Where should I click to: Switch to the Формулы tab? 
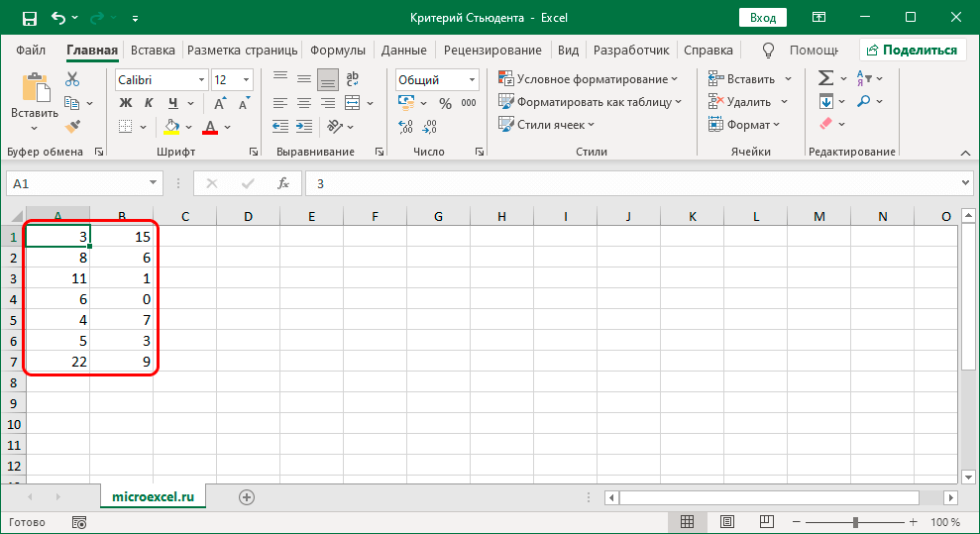(338, 50)
